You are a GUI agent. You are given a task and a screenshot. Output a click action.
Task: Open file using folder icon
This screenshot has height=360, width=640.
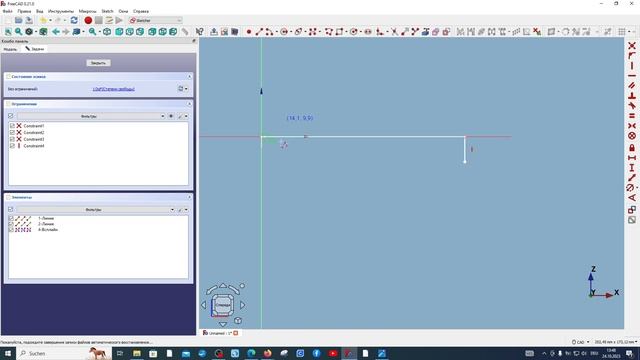coord(19,20)
